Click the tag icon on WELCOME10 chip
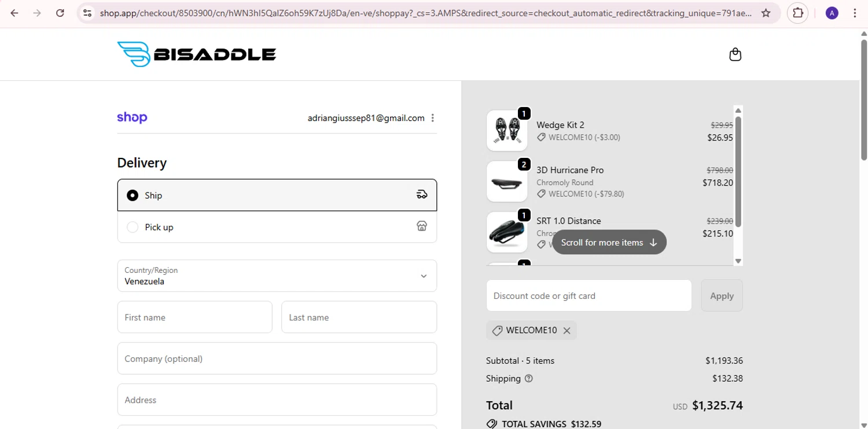The image size is (868, 429). coord(496,331)
